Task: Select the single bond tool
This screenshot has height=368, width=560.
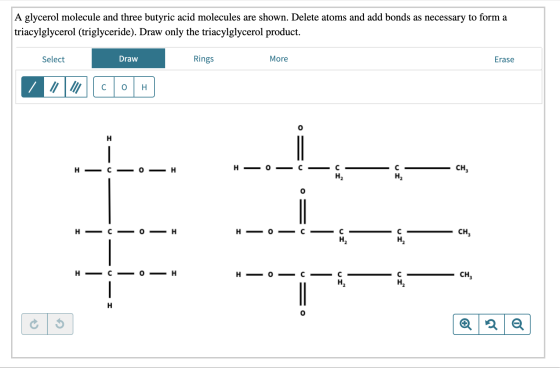Action: (x=32, y=87)
